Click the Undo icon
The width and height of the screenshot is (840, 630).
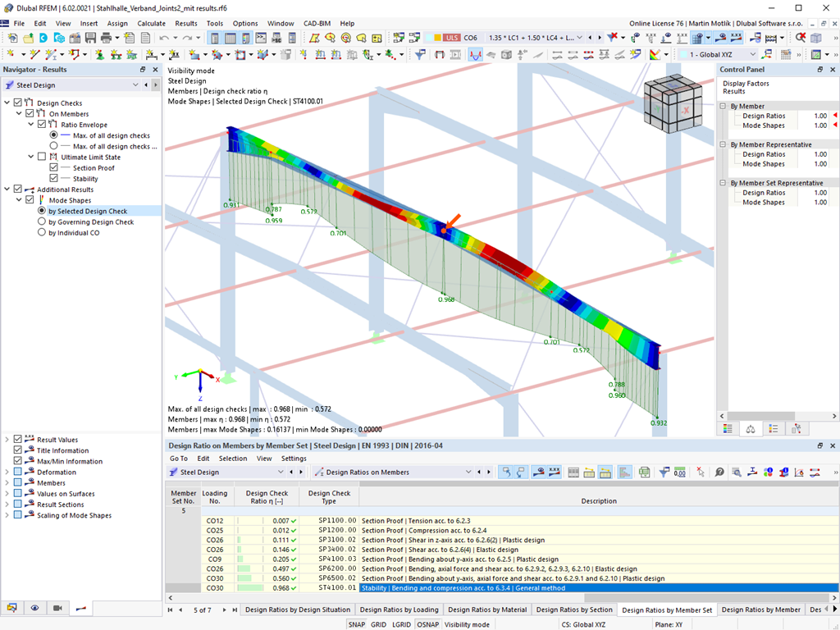click(164, 37)
